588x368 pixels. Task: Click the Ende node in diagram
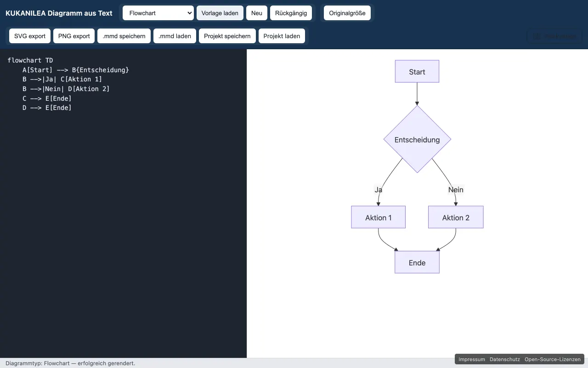[x=417, y=262]
